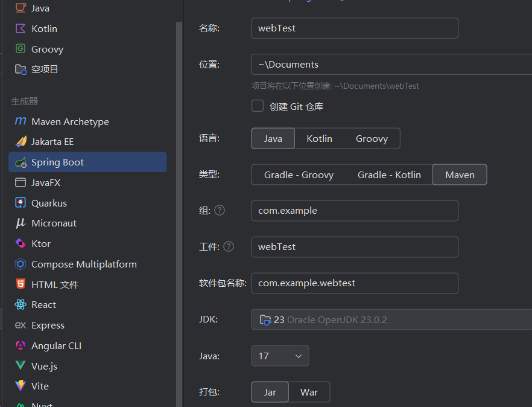
Task: Select Jakarta EE generator
Action: tap(87, 142)
